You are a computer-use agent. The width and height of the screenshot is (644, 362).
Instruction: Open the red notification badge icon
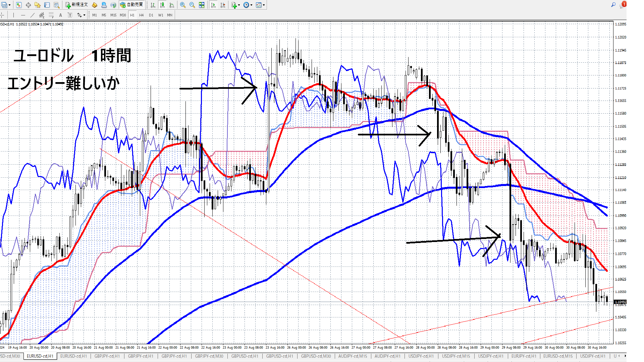point(624,4)
